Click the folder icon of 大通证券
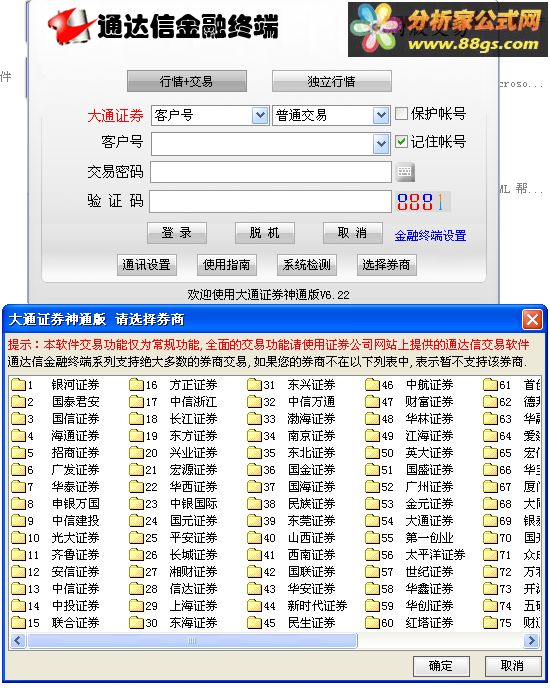The width and height of the screenshot is (550, 688). pos(373,521)
